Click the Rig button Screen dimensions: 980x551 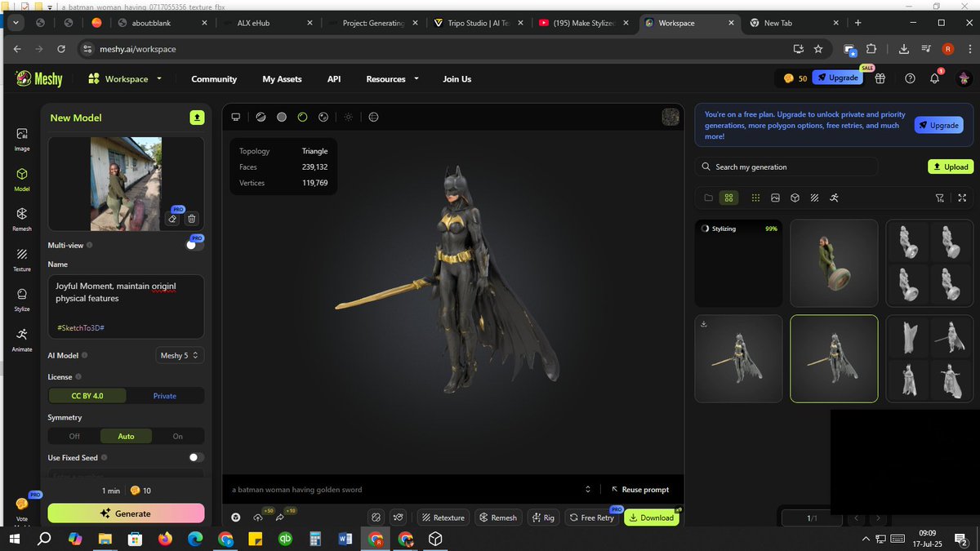coord(543,518)
